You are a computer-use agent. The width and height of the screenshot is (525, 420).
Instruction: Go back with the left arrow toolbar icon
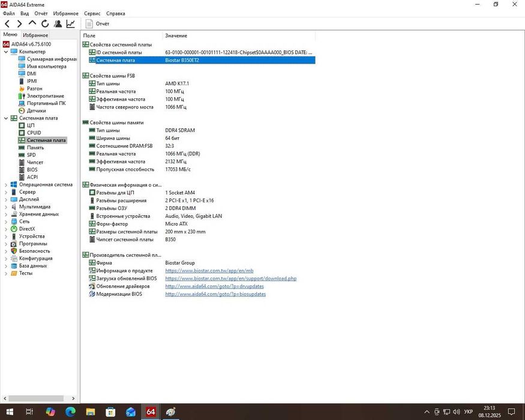pyautogui.click(x=7, y=24)
